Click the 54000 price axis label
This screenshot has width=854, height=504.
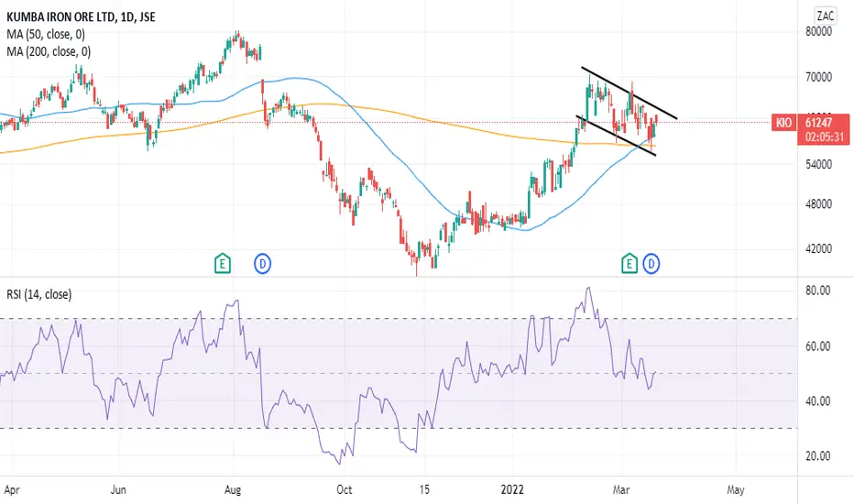[x=818, y=164]
